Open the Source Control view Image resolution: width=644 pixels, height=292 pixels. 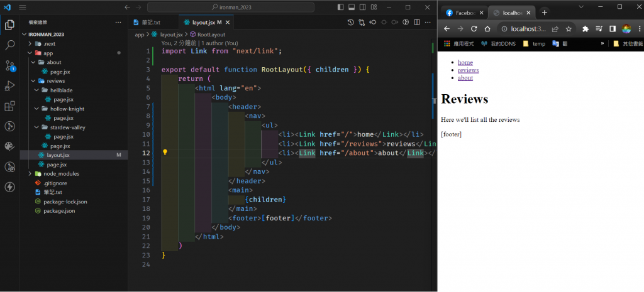pos(10,65)
